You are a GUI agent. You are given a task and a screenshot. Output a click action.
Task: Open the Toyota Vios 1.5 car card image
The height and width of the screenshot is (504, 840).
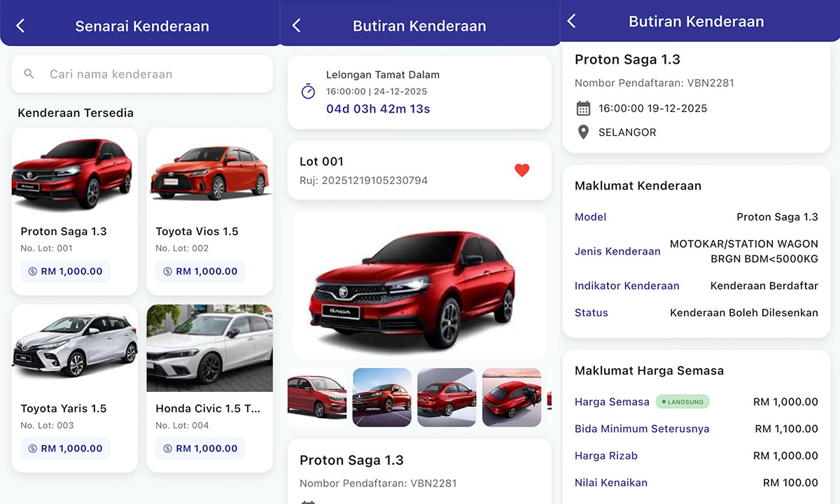click(x=209, y=171)
